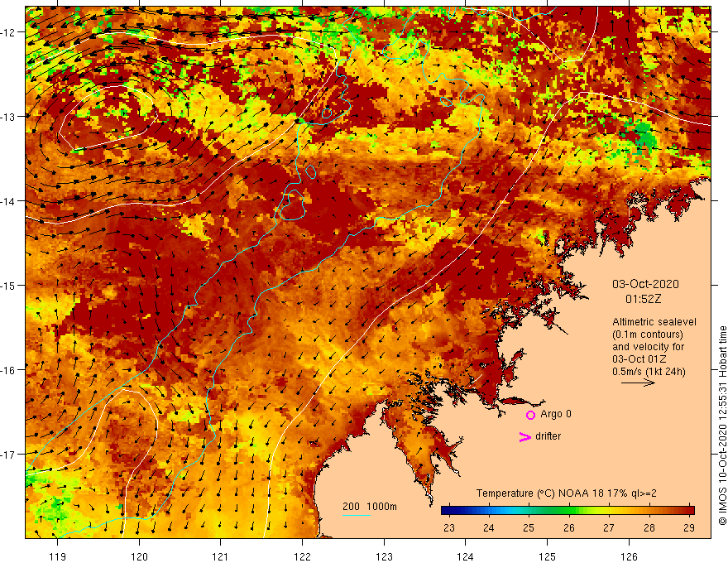Click the 29 value on temperature scale

tap(689, 527)
